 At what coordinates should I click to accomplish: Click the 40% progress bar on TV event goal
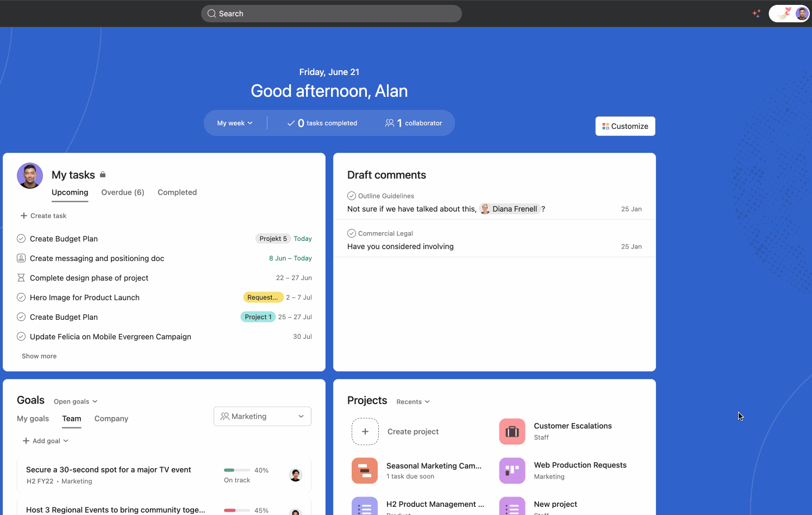click(x=237, y=470)
